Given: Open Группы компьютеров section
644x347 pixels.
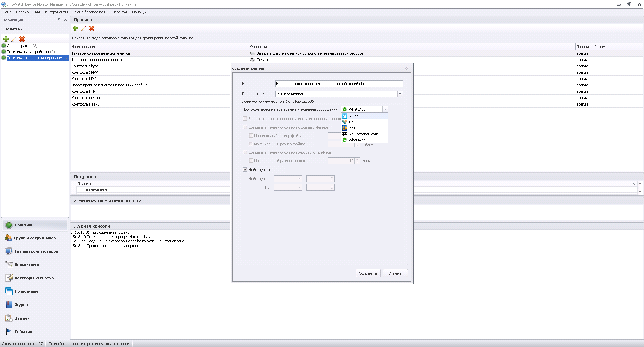Looking at the screenshot, I should click(35, 251).
